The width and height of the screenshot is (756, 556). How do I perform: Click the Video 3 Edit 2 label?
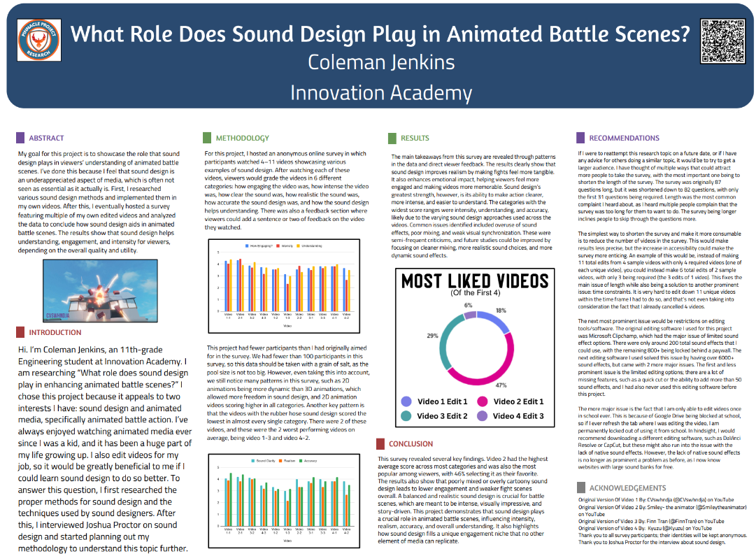(442, 415)
